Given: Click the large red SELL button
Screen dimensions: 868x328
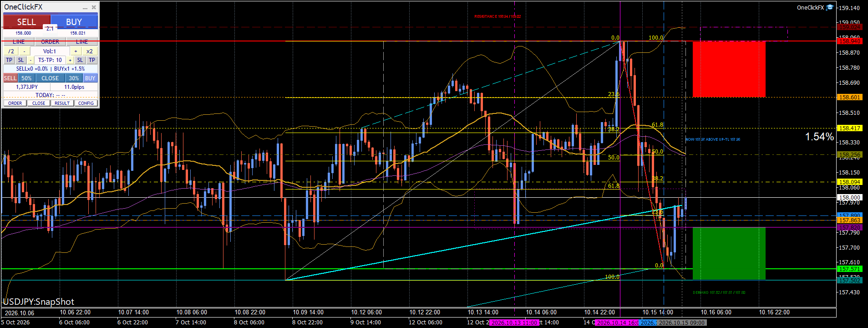Looking at the screenshot, I should click(26, 21).
